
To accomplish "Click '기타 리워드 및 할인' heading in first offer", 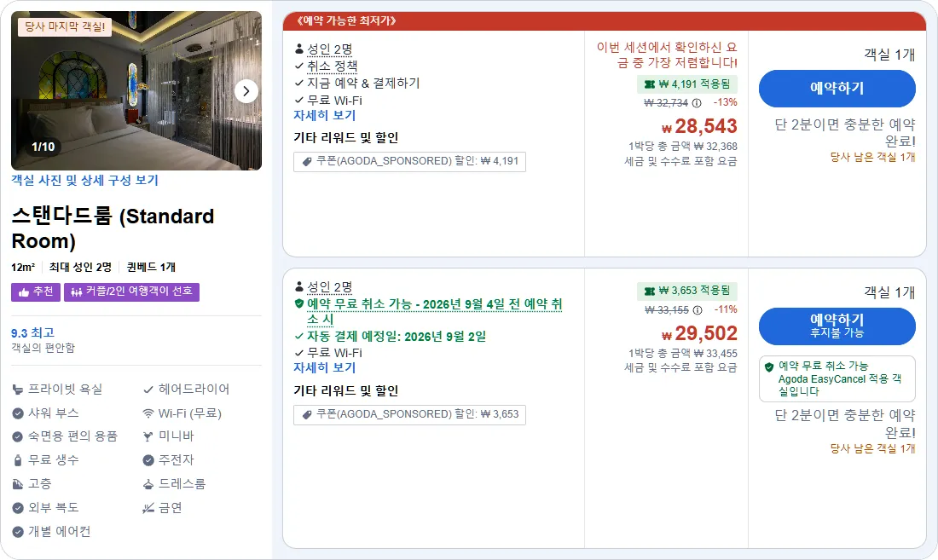I will coord(345,137).
